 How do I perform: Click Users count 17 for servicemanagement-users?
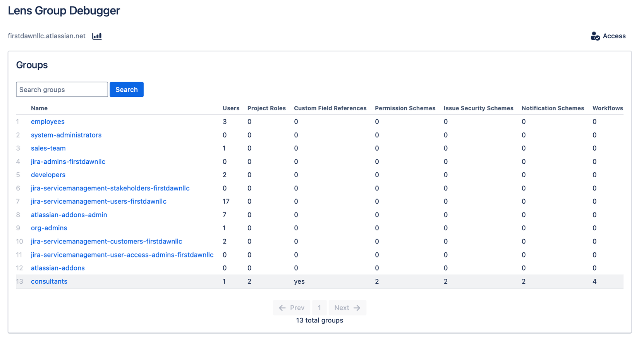[x=226, y=201]
